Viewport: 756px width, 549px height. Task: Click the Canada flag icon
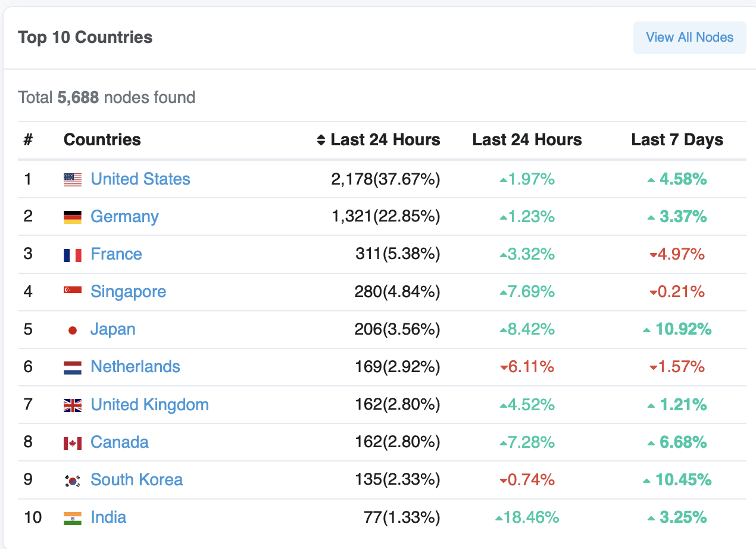coord(73,443)
